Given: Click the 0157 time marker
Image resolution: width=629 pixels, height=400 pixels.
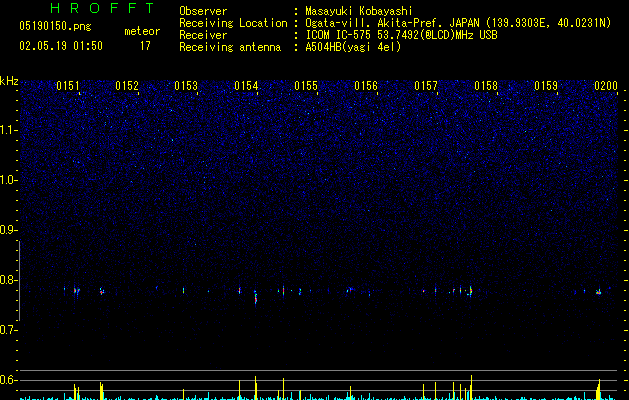Looking at the screenshot, I should point(426,86).
